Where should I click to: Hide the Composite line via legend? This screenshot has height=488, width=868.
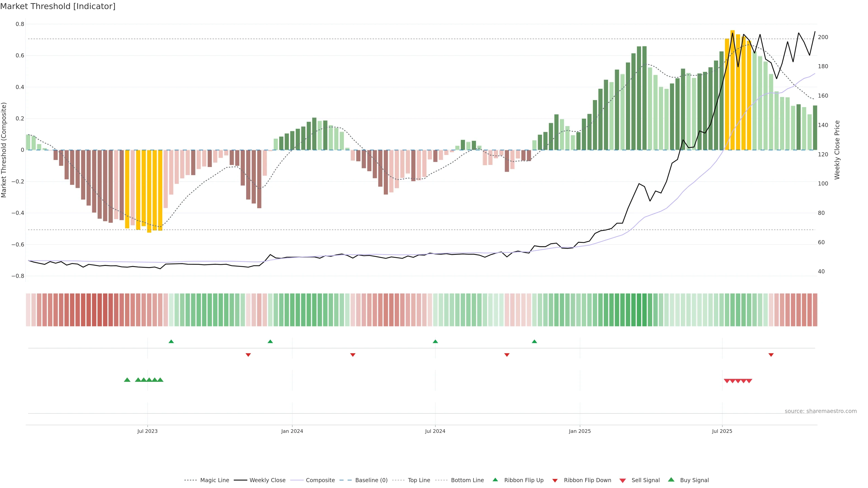[x=320, y=480]
